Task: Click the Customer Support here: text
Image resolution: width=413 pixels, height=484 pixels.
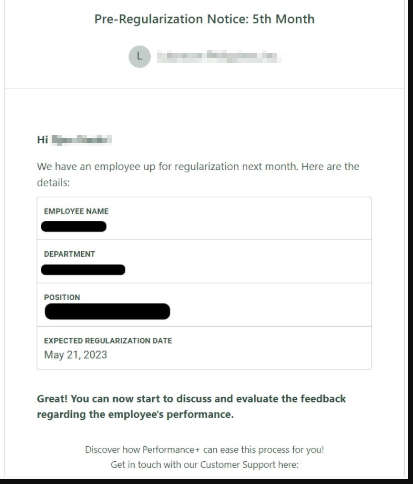Action: pos(249,465)
